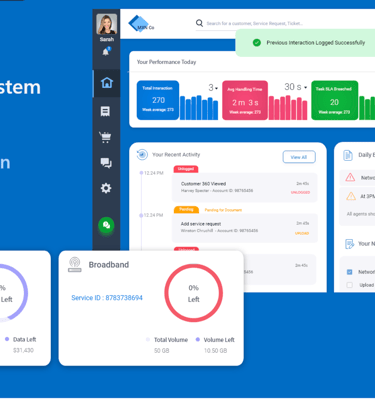The height and width of the screenshot is (399, 375).
Task: Click Pending for Document label
Action: point(223,210)
